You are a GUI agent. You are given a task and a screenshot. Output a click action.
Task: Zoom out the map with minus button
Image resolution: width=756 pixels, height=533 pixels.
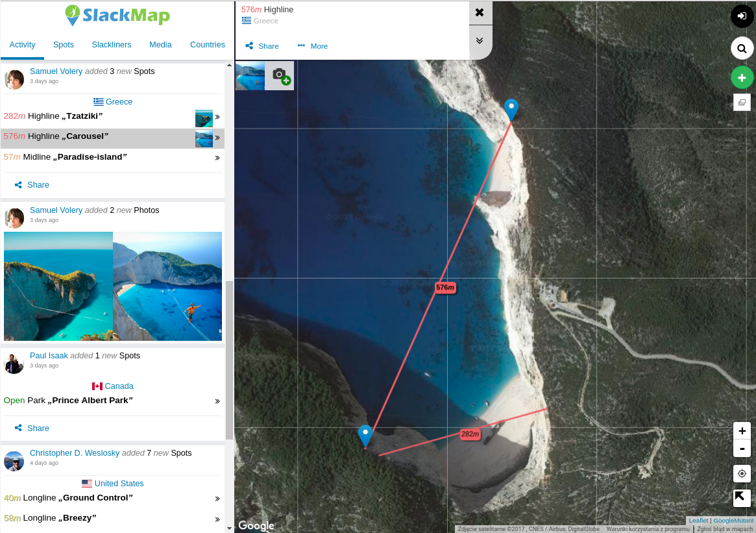[742, 449]
